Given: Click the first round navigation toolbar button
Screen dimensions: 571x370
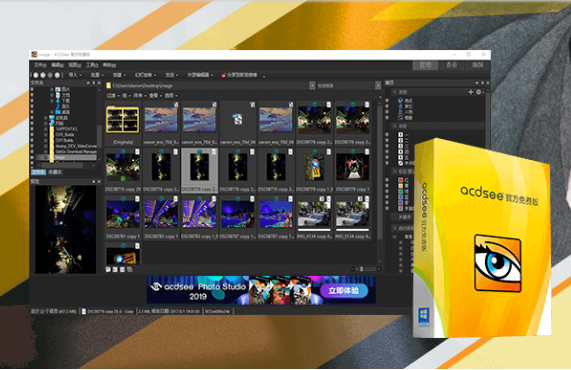Looking at the screenshot, I should click(36, 75).
